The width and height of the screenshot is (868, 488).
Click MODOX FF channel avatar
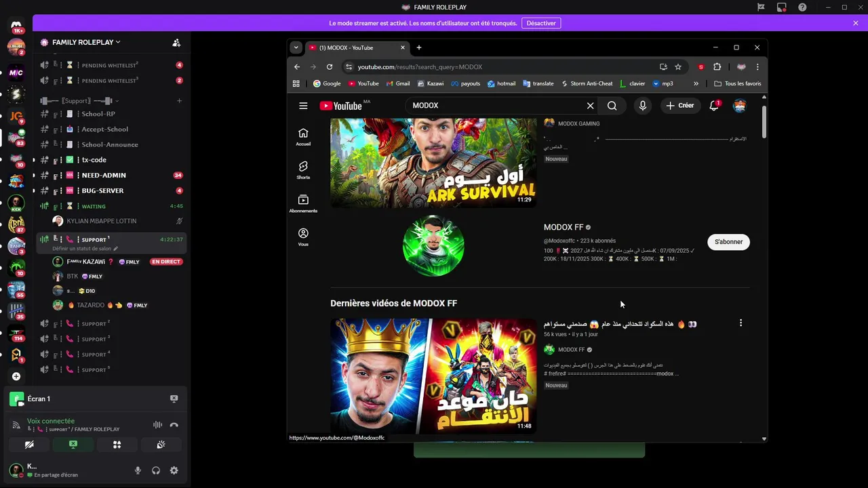click(433, 245)
